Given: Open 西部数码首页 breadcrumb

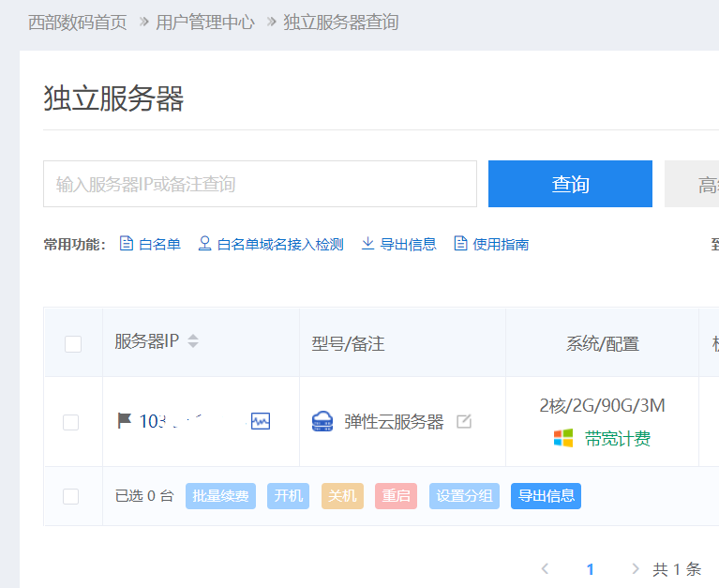Looking at the screenshot, I should coord(77,22).
